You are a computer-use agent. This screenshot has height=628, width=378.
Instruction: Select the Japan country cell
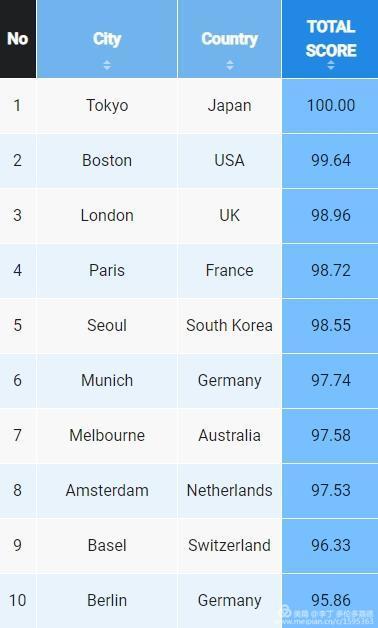[229, 106]
